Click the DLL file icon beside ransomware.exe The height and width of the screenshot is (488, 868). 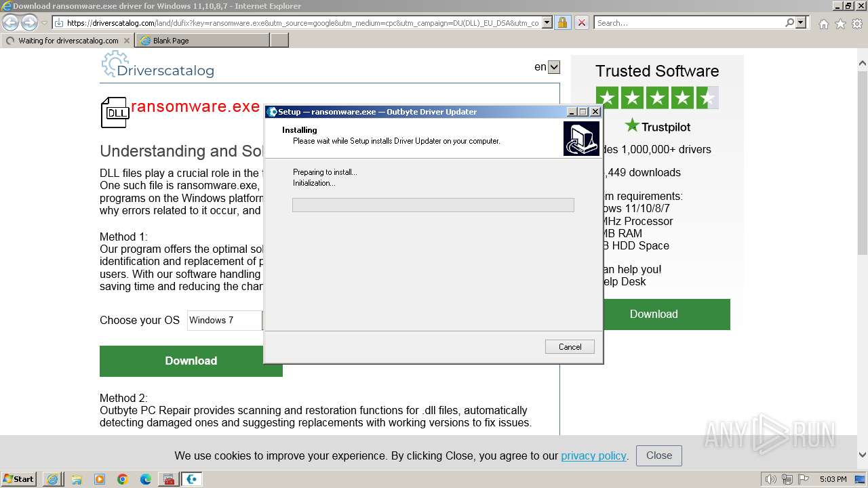115,113
